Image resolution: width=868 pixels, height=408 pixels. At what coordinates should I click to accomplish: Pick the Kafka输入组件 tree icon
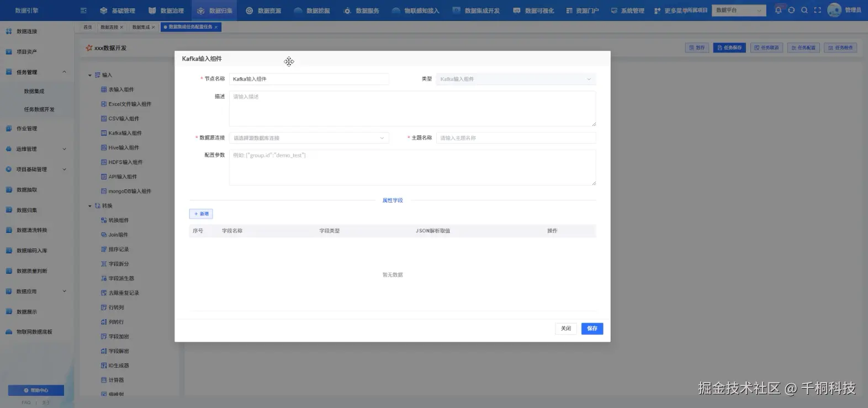[104, 133]
